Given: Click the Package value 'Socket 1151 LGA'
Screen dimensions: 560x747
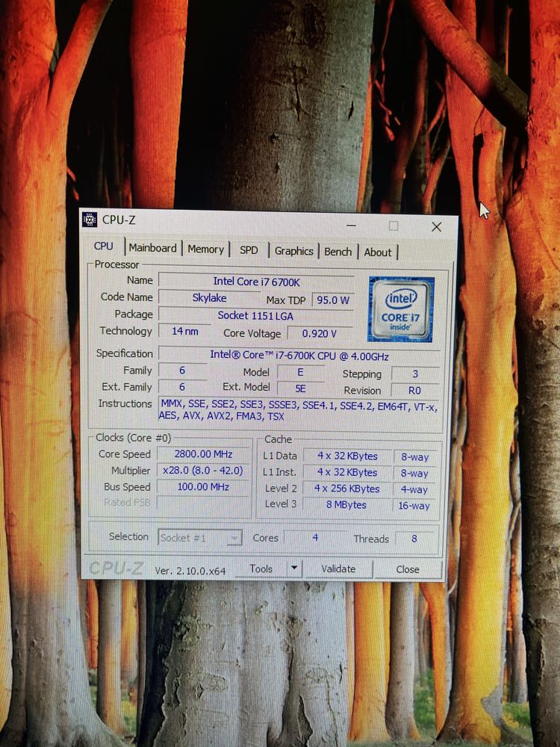Looking at the screenshot, I should click(x=255, y=315).
